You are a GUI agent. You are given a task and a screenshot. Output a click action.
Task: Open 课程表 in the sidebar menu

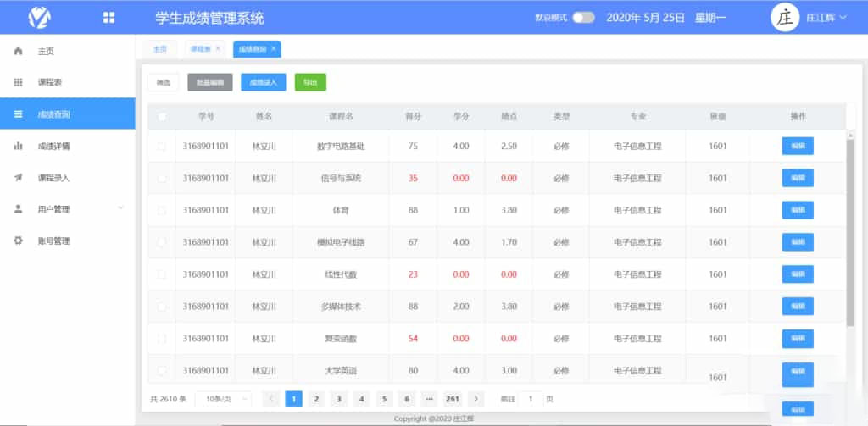click(68, 82)
